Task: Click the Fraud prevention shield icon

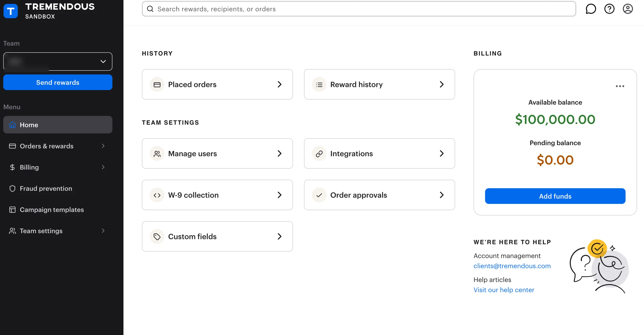Action: (12, 188)
